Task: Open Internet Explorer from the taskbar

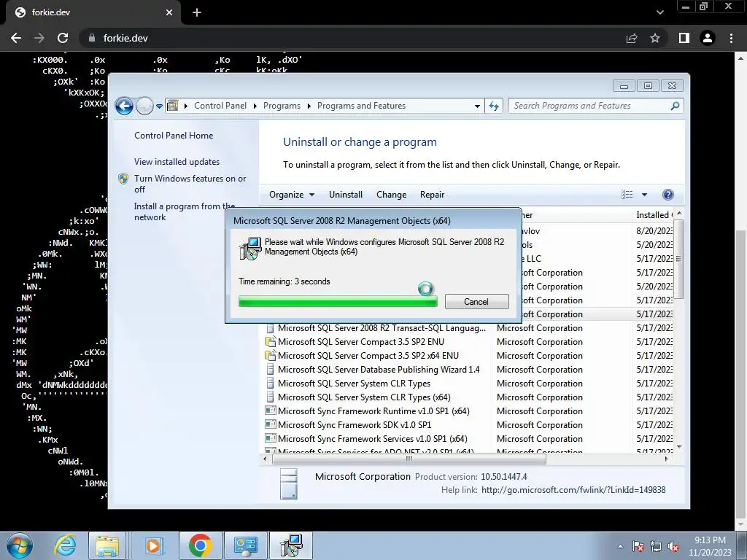Action: [x=64, y=545]
